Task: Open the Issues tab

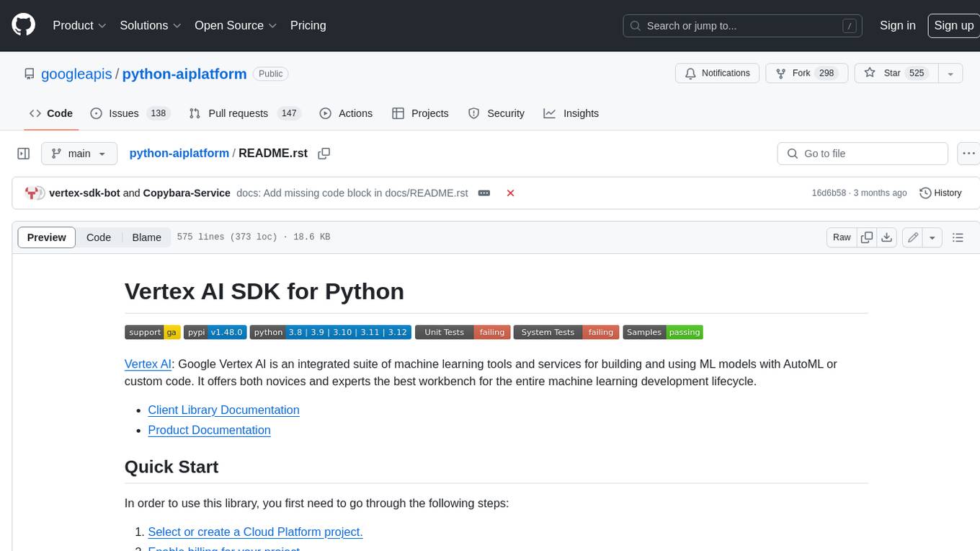Action: tap(130, 113)
